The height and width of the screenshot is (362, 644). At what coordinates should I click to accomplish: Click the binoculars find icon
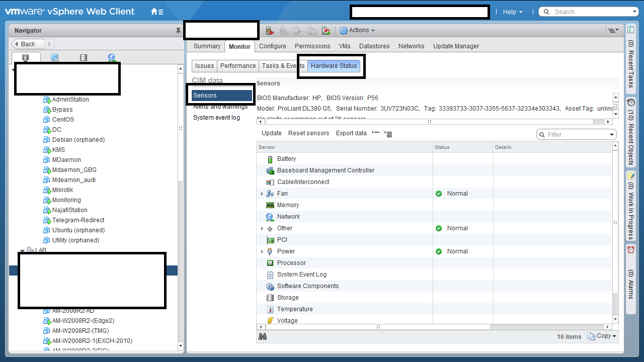click(263, 336)
